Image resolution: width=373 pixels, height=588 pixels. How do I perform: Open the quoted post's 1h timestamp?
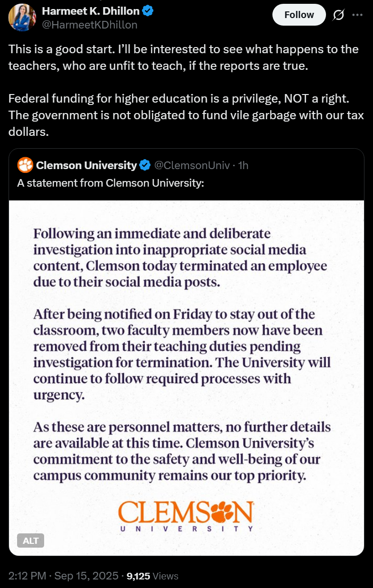coord(243,165)
